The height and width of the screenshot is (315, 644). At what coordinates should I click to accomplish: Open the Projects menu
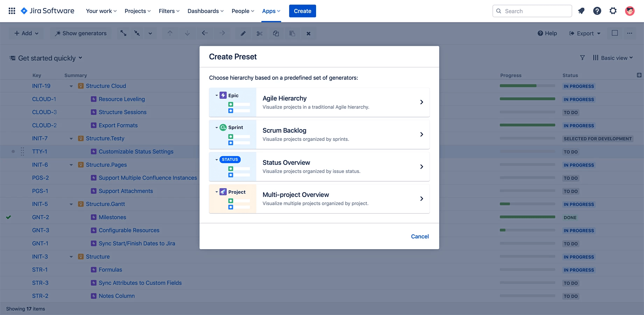click(x=138, y=11)
